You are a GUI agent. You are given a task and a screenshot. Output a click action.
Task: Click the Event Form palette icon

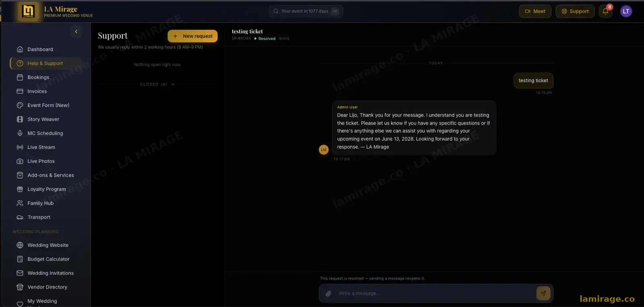pyautogui.click(x=20, y=105)
